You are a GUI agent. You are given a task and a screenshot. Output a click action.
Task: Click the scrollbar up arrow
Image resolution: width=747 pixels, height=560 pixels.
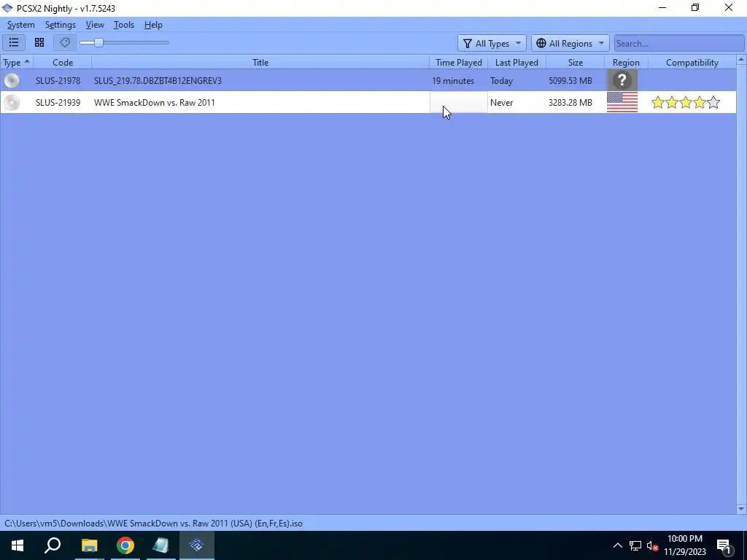(741, 60)
